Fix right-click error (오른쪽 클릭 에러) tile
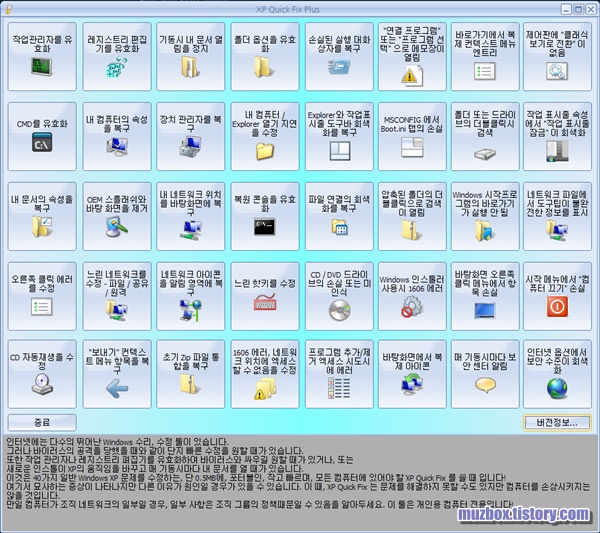The height and width of the screenshot is (533, 600). (42, 296)
